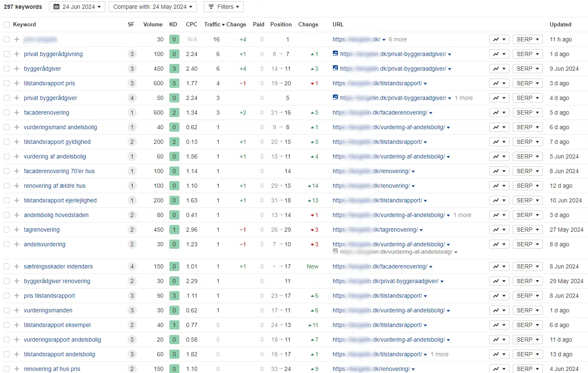Click '27 May 2024' updated date

566,230
